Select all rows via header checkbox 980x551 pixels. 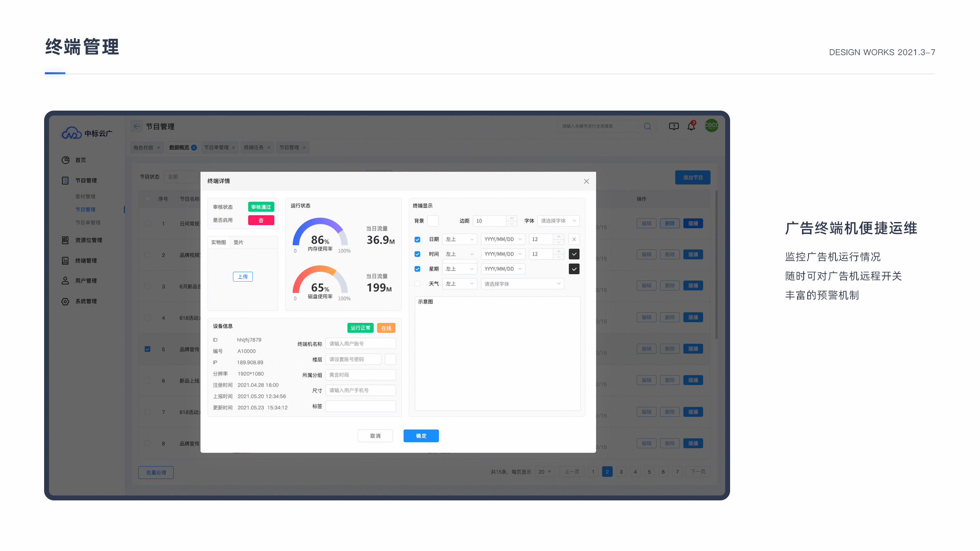147,199
